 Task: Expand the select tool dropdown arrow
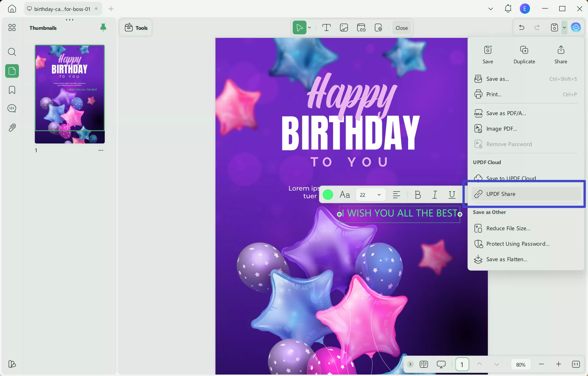tap(310, 28)
